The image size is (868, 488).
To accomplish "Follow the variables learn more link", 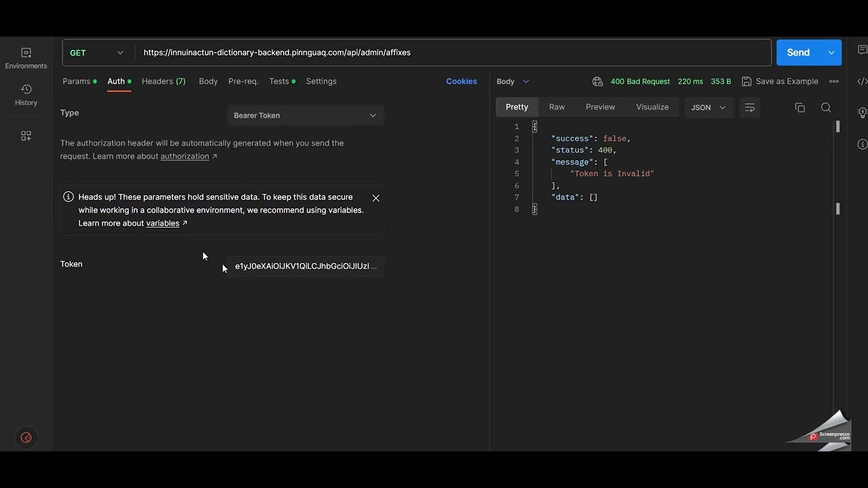I will (x=163, y=223).
